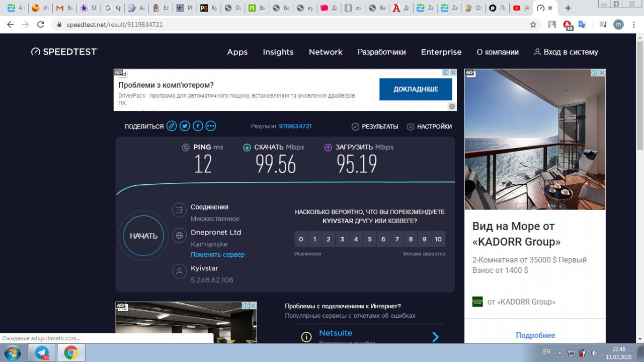644x362 pixels.
Task: Open the РЕЗУЛЬТАТЫ results history
Action: 375,126
